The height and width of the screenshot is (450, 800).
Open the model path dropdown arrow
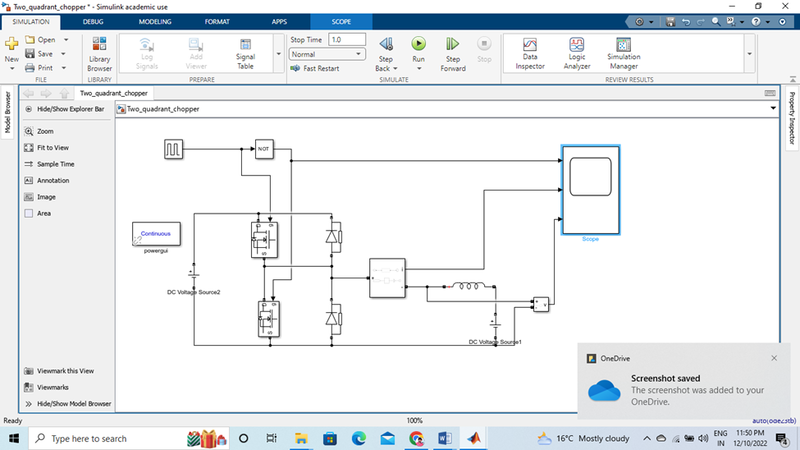(x=773, y=108)
